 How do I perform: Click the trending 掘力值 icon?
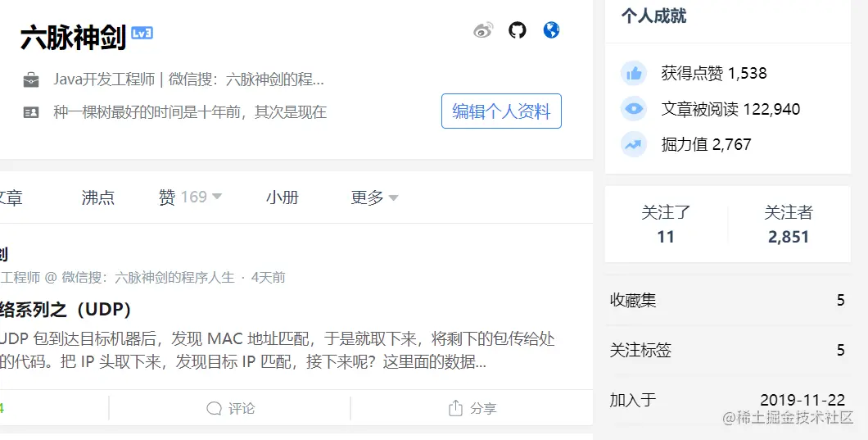634,145
